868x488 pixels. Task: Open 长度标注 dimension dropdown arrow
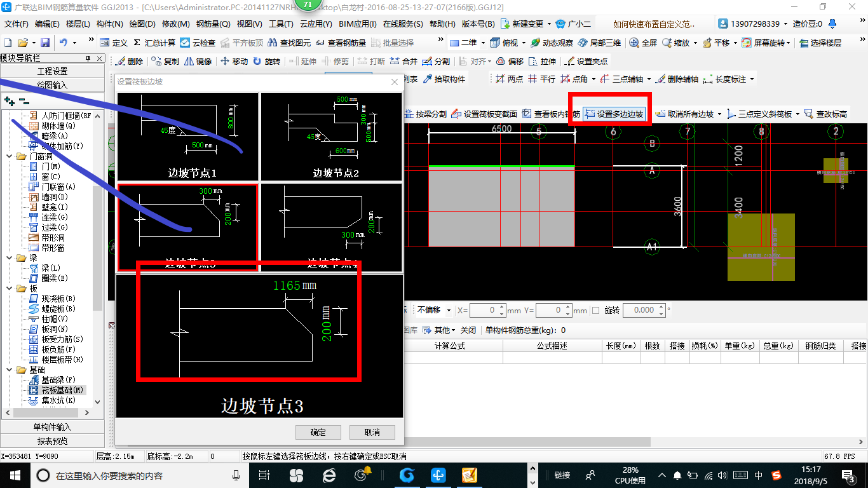(x=752, y=79)
